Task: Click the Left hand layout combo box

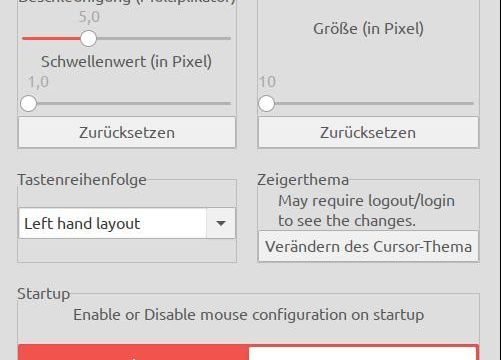Action: point(127,223)
